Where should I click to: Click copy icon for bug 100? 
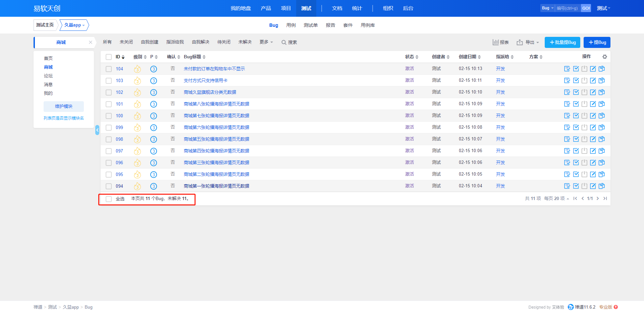(x=602, y=116)
